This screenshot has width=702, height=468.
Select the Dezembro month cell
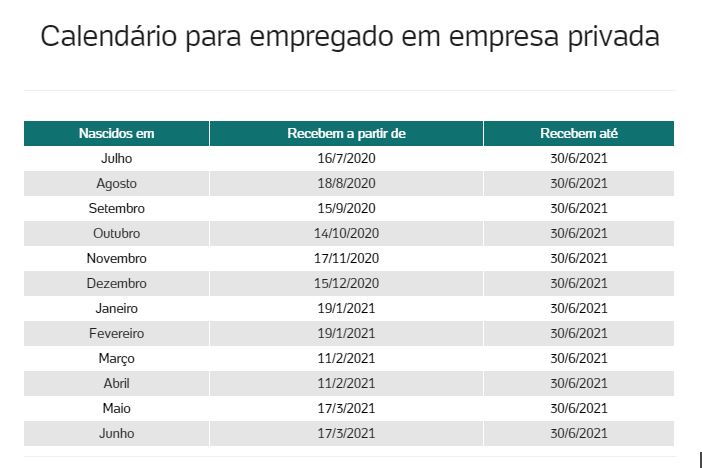pyautogui.click(x=116, y=283)
